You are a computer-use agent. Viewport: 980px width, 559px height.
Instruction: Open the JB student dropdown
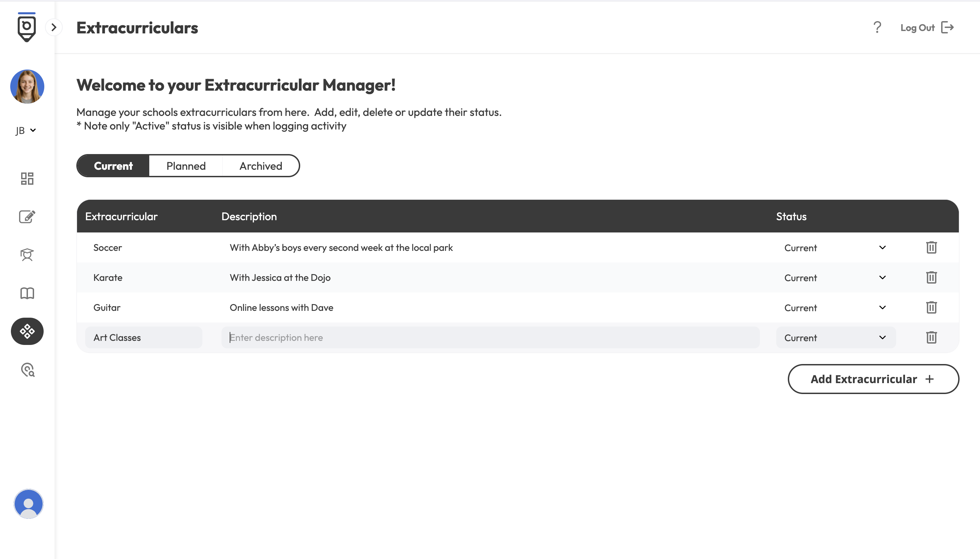click(x=26, y=131)
